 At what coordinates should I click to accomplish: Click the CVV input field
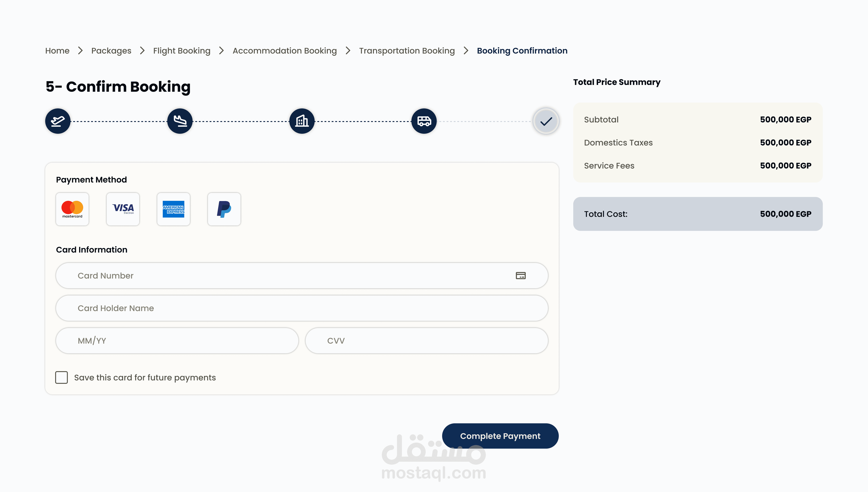(426, 341)
